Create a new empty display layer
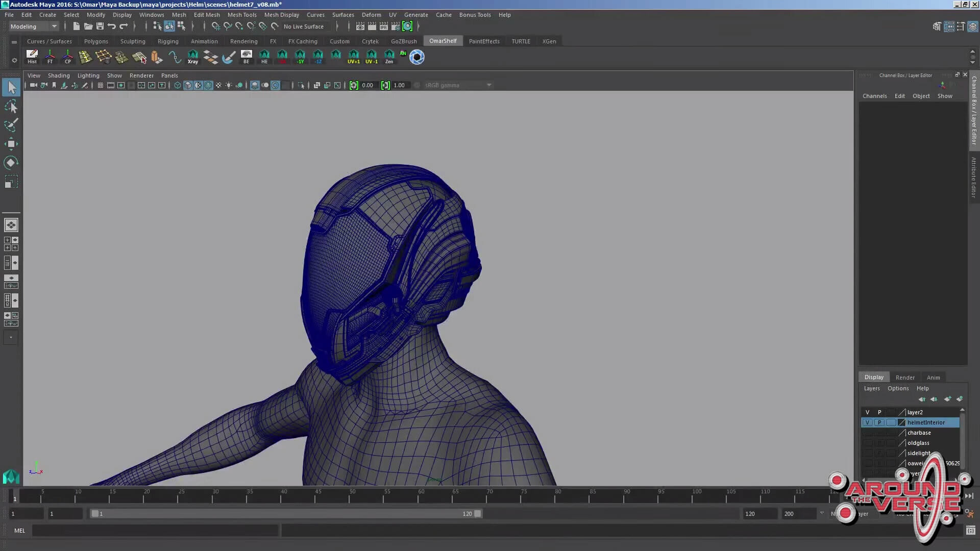This screenshot has height=551, width=980. 947,399
